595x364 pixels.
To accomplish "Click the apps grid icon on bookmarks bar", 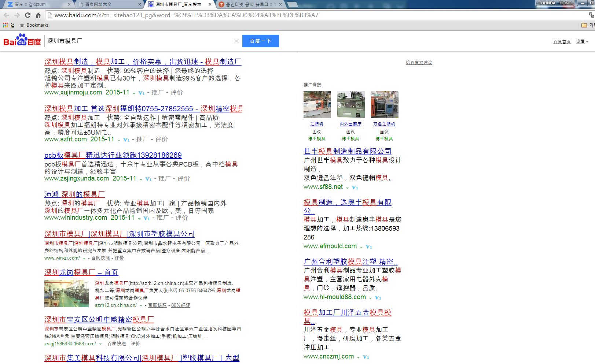I will pos(5,25).
